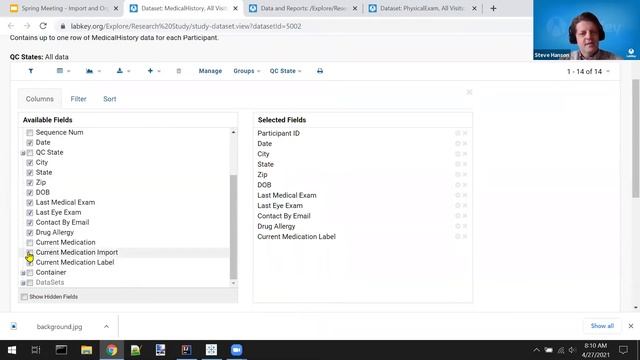The width and height of the screenshot is (640, 360).
Task: Edit DOB selected field properties gear
Action: pyautogui.click(x=458, y=185)
